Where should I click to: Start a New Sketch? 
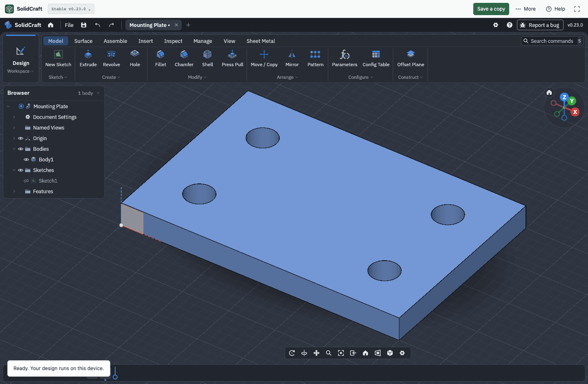pyautogui.click(x=58, y=58)
